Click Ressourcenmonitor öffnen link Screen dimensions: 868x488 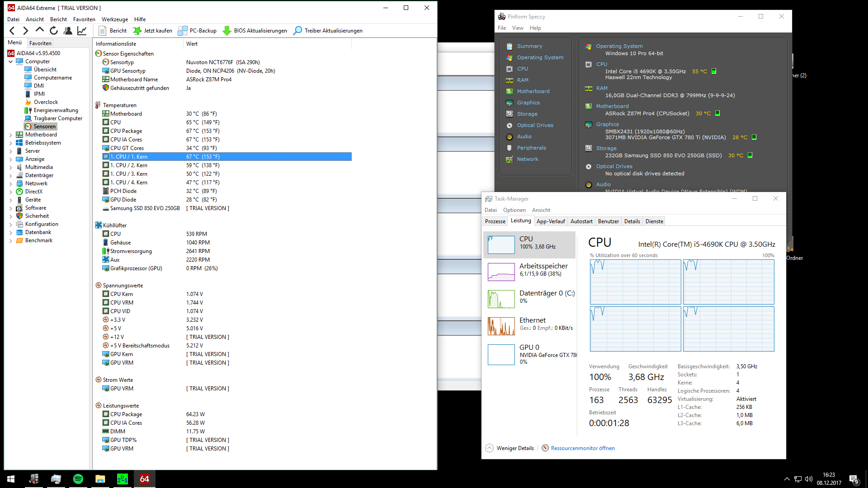(x=582, y=448)
